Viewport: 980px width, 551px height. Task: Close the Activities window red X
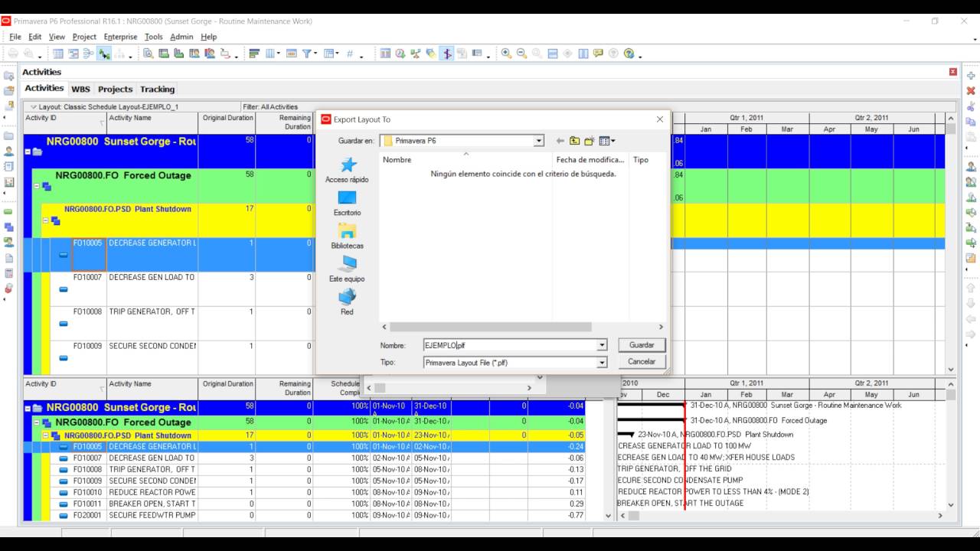tap(953, 72)
